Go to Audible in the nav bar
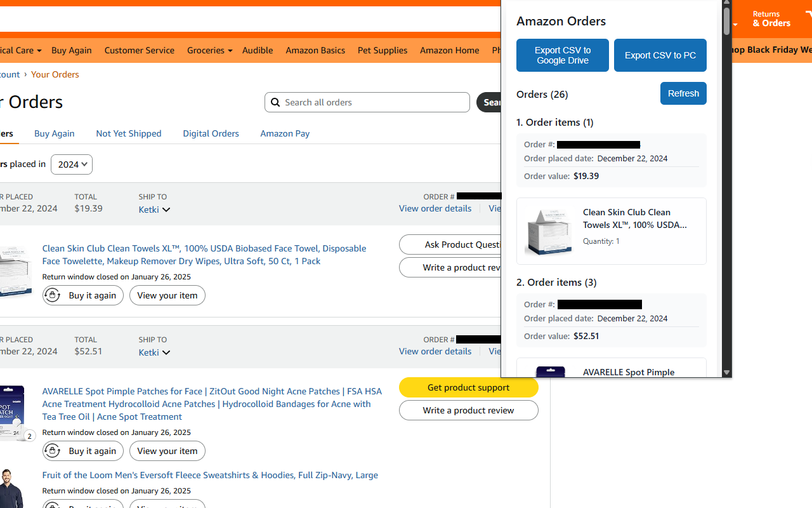 pos(258,50)
